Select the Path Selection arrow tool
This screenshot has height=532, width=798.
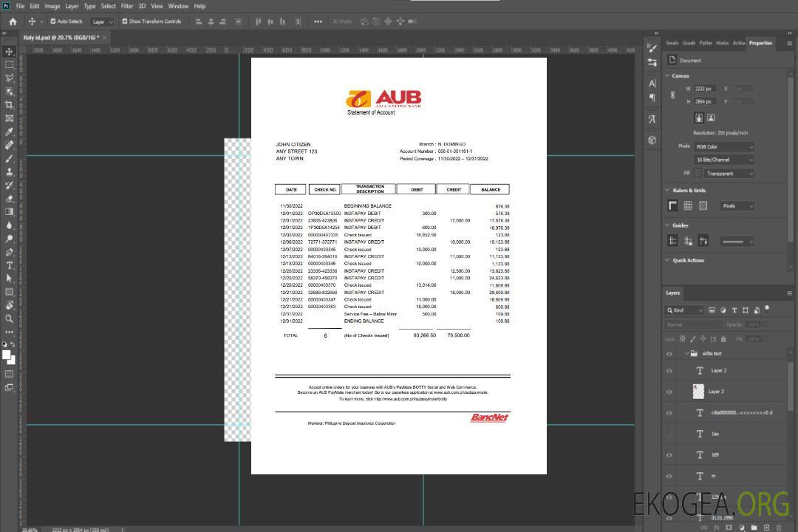pos(9,279)
